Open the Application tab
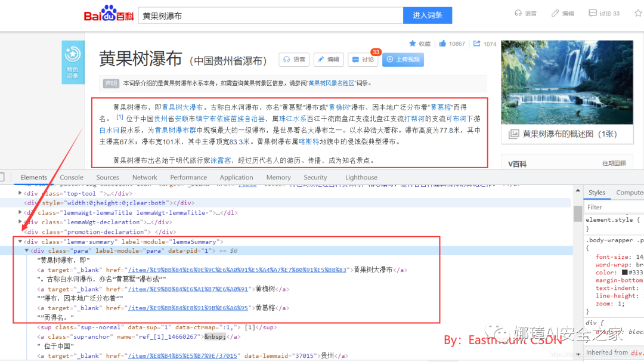Screen dimensions: 644x362 tap(236, 177)
